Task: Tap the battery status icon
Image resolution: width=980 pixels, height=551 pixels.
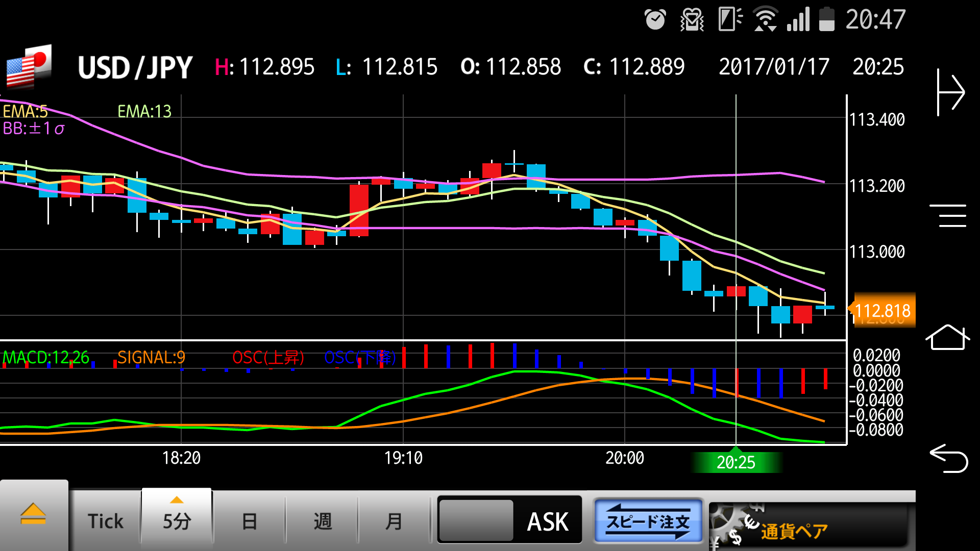Action: 826,19
